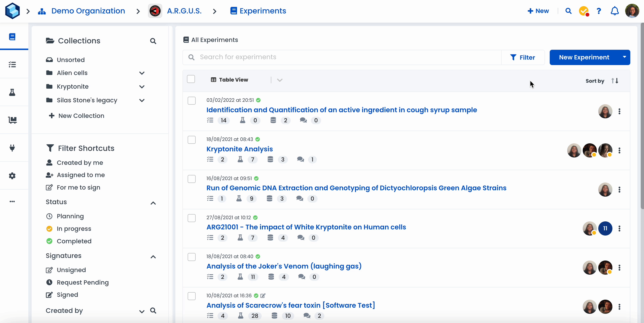Click the notification bell icon
This screenshot has width=644, height=323.
pyautogui.click(x=615, y=11)
